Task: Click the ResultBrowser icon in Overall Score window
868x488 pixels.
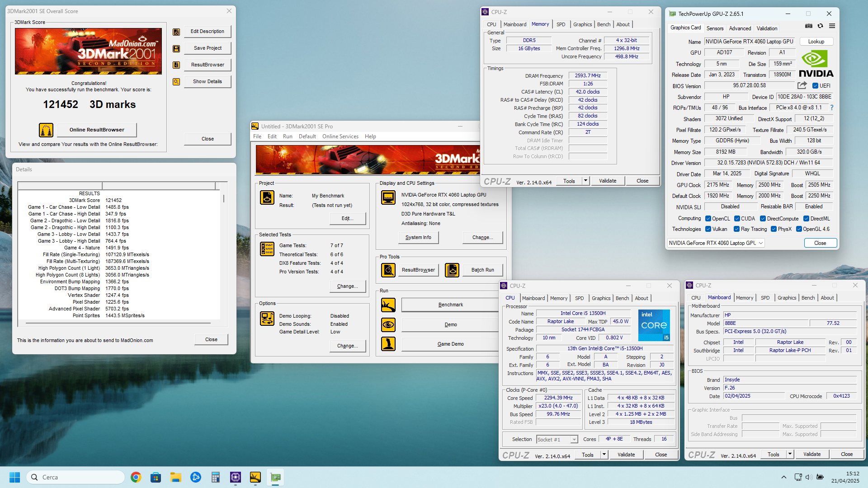Action: pyautogui.click(x=176, y=65)
